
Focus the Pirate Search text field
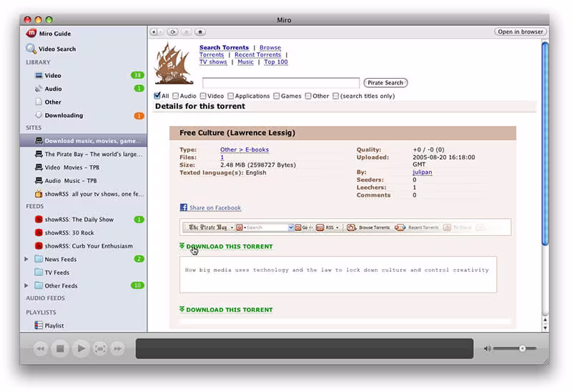pos(281,83)
